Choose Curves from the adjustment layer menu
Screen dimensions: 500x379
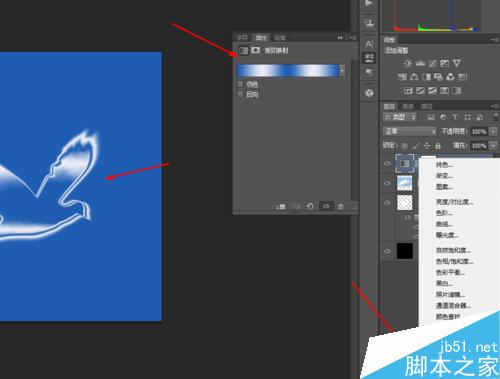[x=444, y=224]
